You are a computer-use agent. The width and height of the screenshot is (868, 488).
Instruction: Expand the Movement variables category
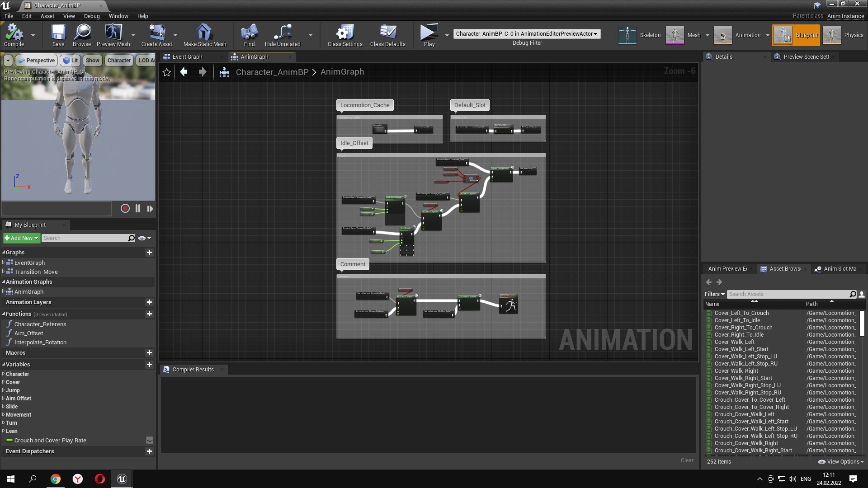click(19, 415)
